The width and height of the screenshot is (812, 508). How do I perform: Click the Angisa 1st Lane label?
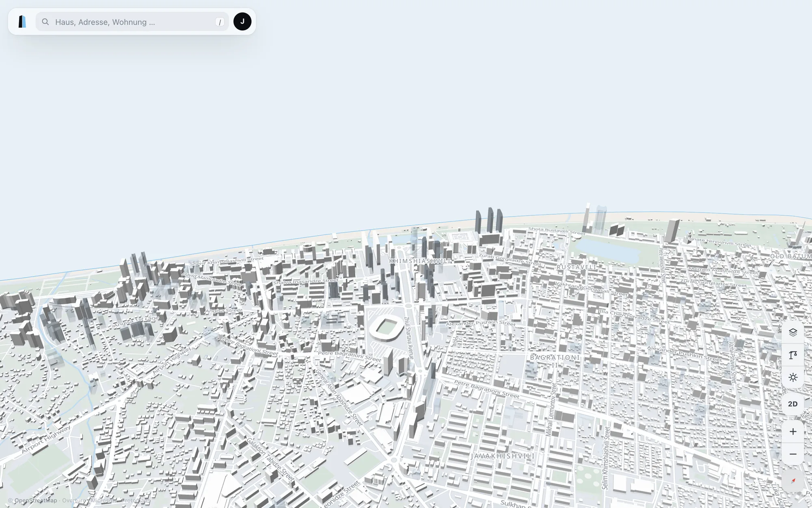pyautogui.click(x=136, y=321)
